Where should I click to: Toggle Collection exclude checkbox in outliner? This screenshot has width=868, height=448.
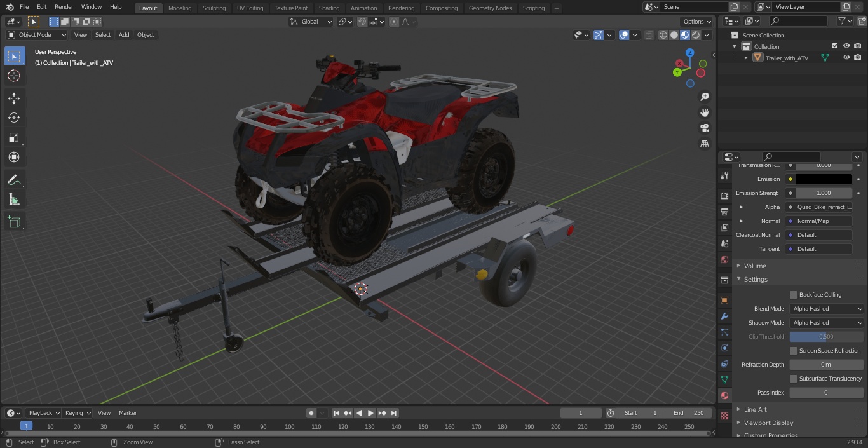tap(835, 46)
